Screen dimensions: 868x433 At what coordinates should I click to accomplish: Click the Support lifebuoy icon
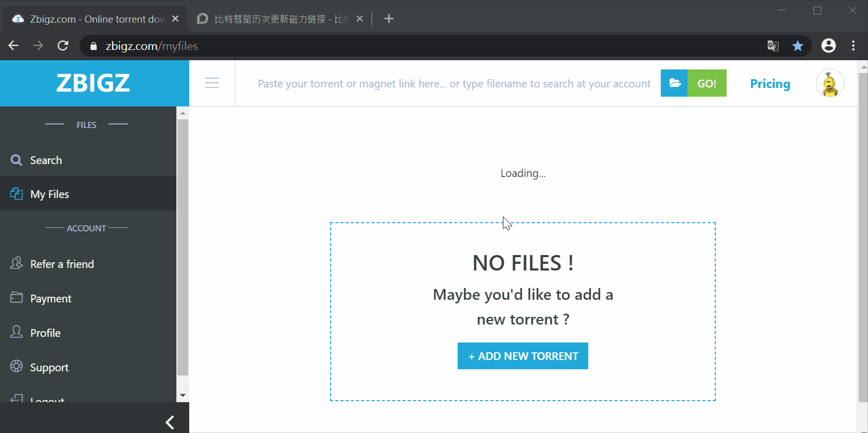16,366
